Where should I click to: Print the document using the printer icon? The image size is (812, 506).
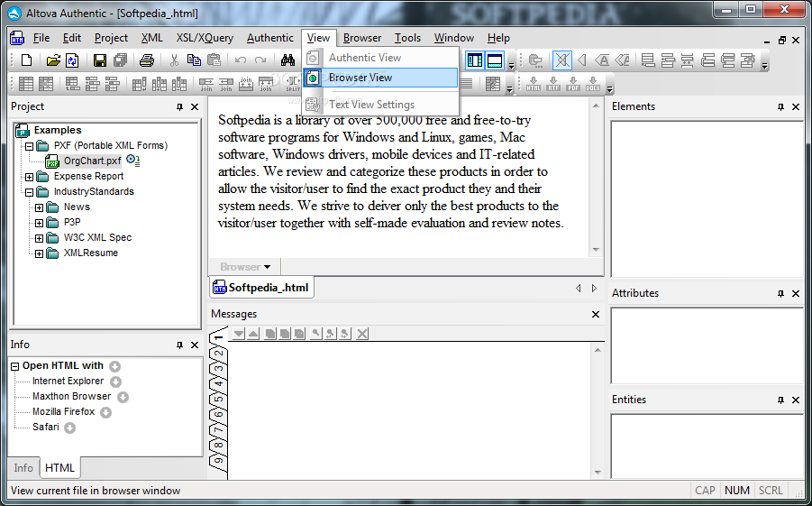click(x=147, y=60)
